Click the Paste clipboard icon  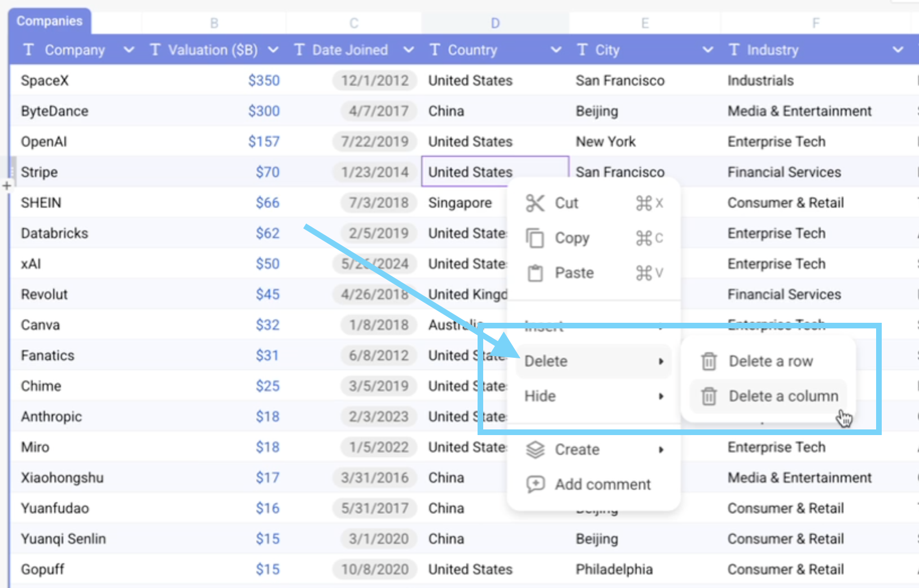[x=535, y=273]
